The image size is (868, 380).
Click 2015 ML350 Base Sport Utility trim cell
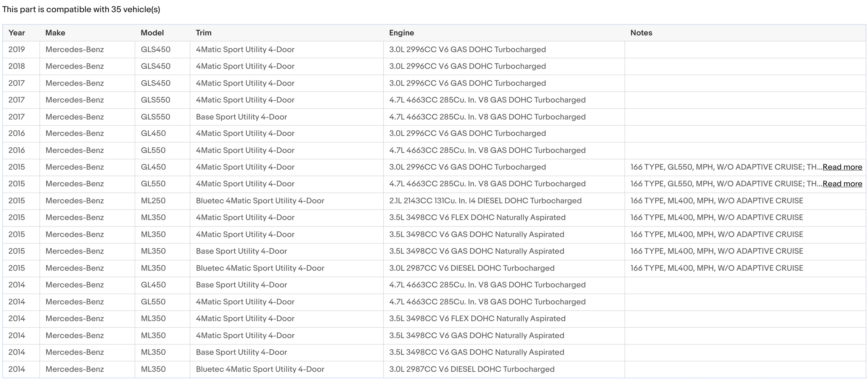click(287, 251)
